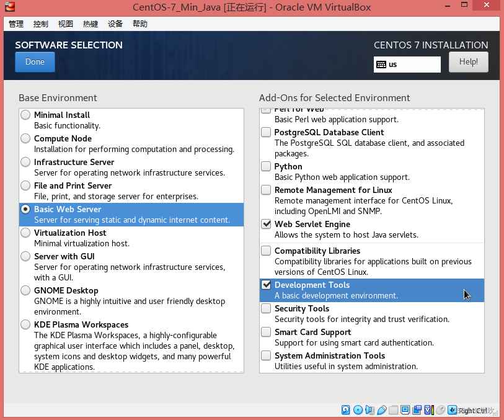
Task: Click the host key keyboard capture icon
Action: click(453, 409)
